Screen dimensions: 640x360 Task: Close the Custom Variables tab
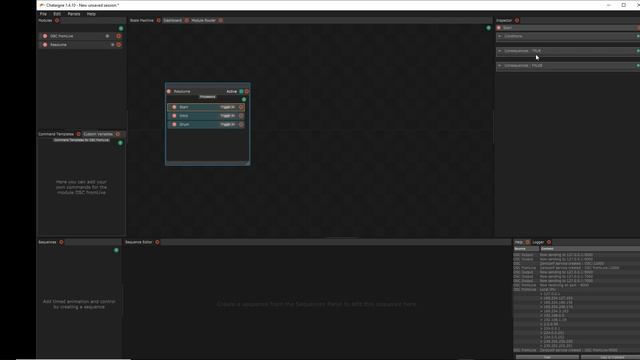pyautogui.click(x=118, y=134)
